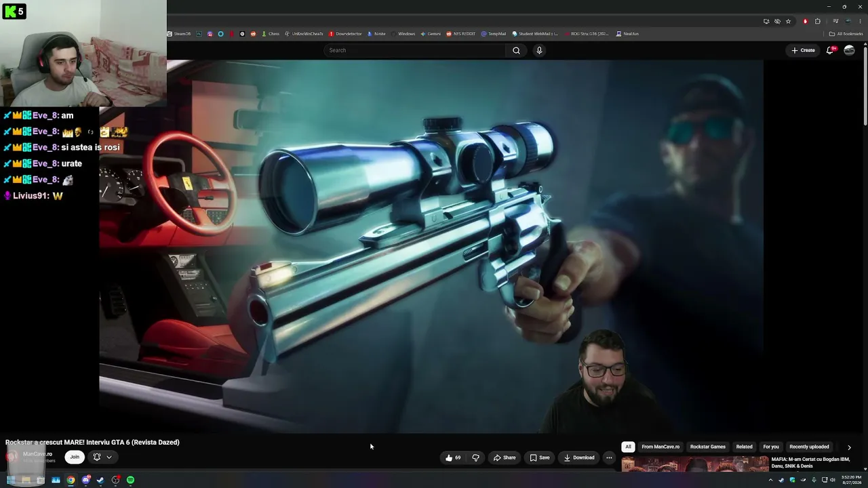Save the video to a playlist

tap(540, 457)
